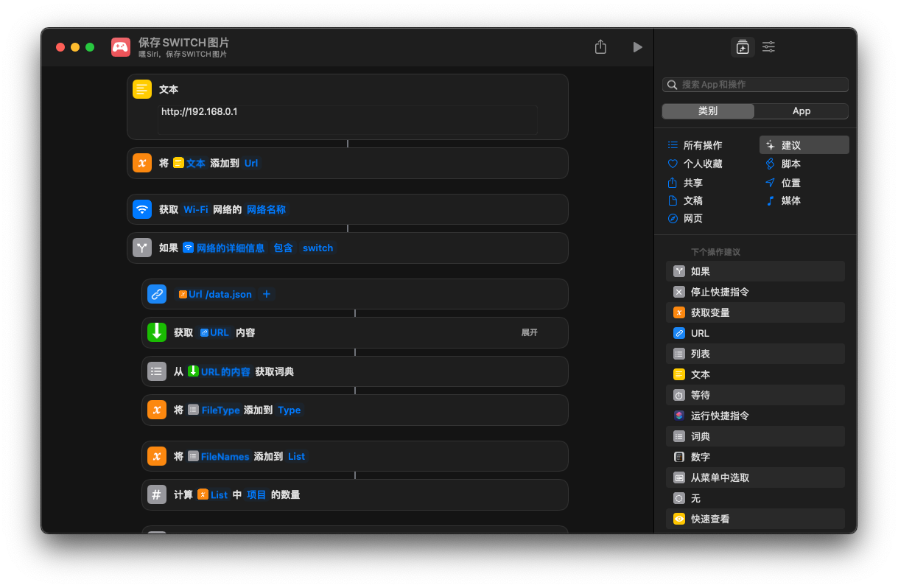This screenshot has height=588, width=898.
Task: Click the share icon in the title bar
Action: pos(600,47)
